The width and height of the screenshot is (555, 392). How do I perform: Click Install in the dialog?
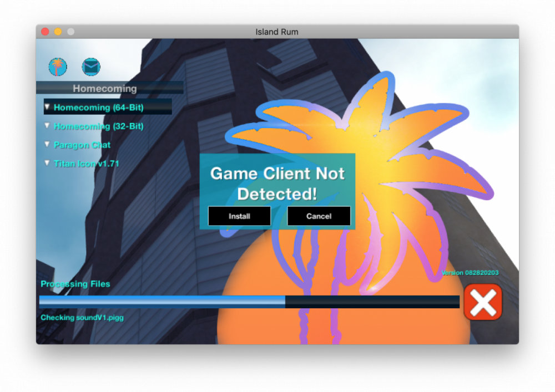point(239,216)
